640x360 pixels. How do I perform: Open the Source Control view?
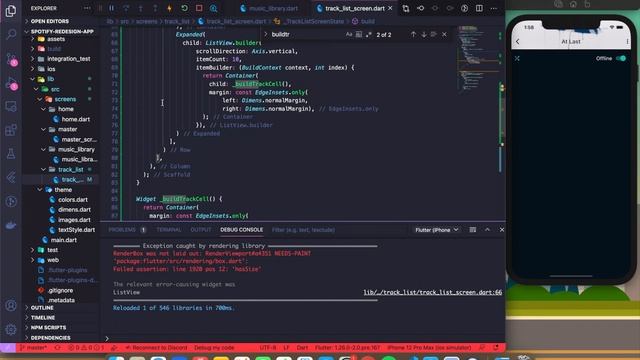(11, 60)
